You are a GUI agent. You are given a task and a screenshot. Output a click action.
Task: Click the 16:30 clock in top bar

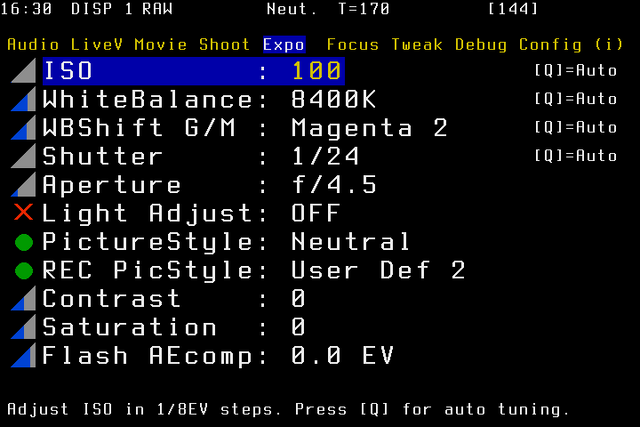(x=27, y=9)
